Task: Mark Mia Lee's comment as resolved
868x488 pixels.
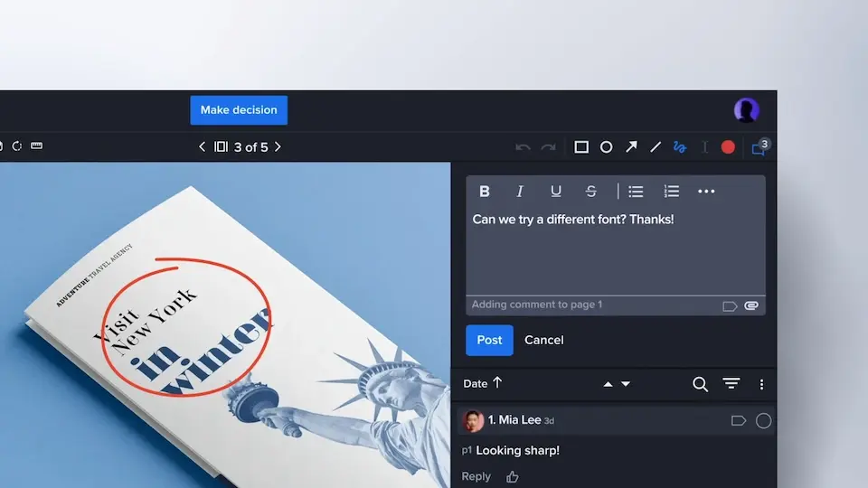Action: [x=764, y=420]
